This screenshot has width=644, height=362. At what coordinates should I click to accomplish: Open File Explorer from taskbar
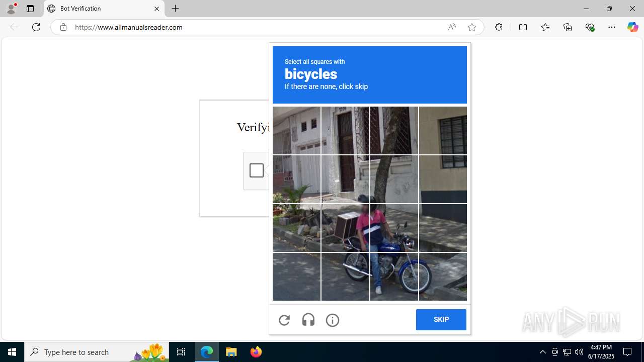click(x=231, y=352)
